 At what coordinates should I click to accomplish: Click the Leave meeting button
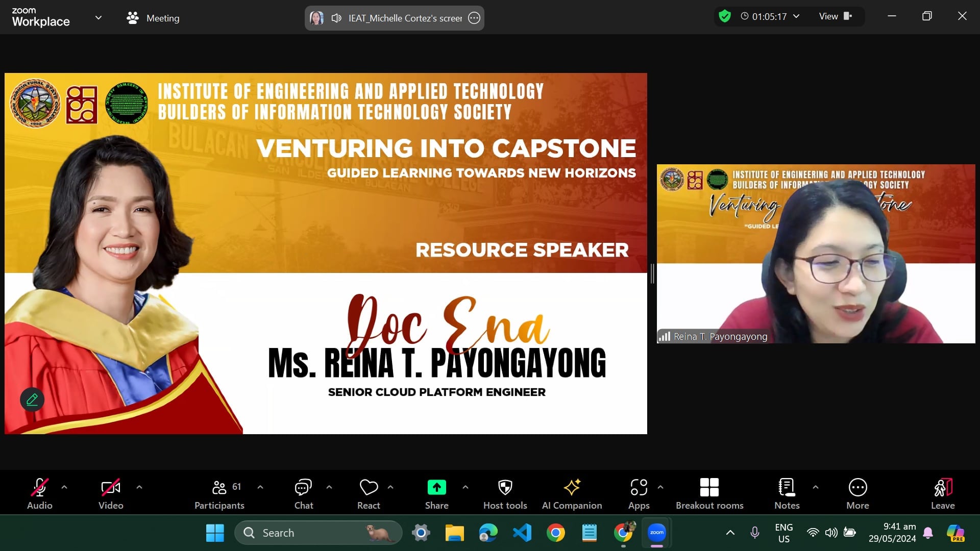[943, 493]
